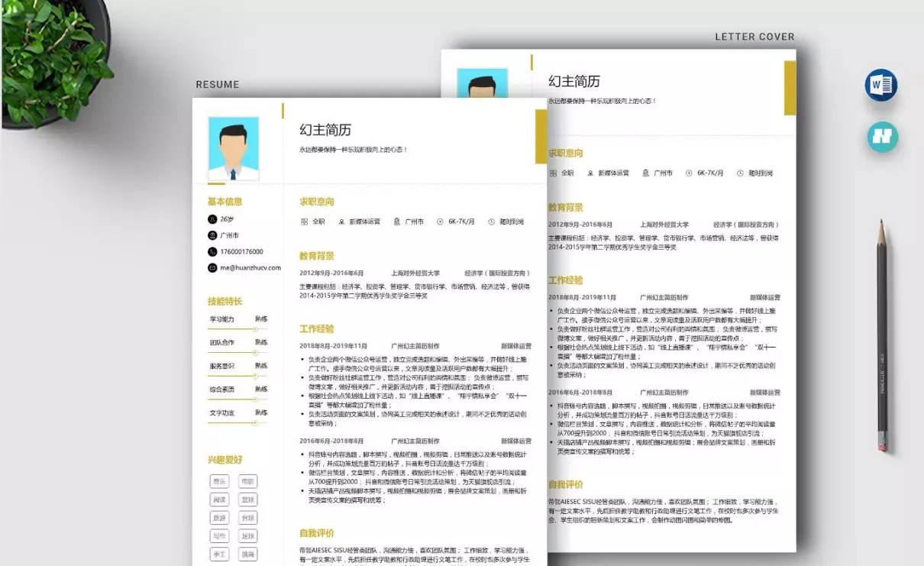Click the phone icon beside 176000176000
Screen dimensions: 924x566
[x=212, y=251]
